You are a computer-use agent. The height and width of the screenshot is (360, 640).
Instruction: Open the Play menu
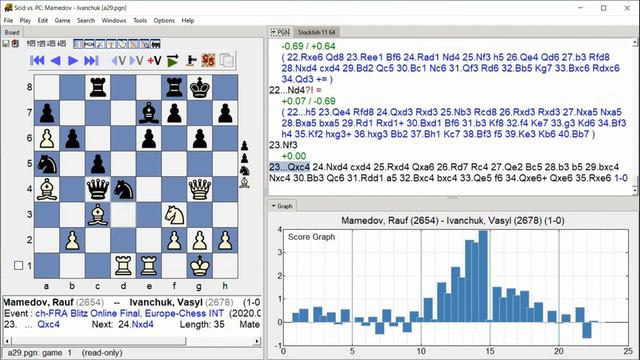pos(25,20)
